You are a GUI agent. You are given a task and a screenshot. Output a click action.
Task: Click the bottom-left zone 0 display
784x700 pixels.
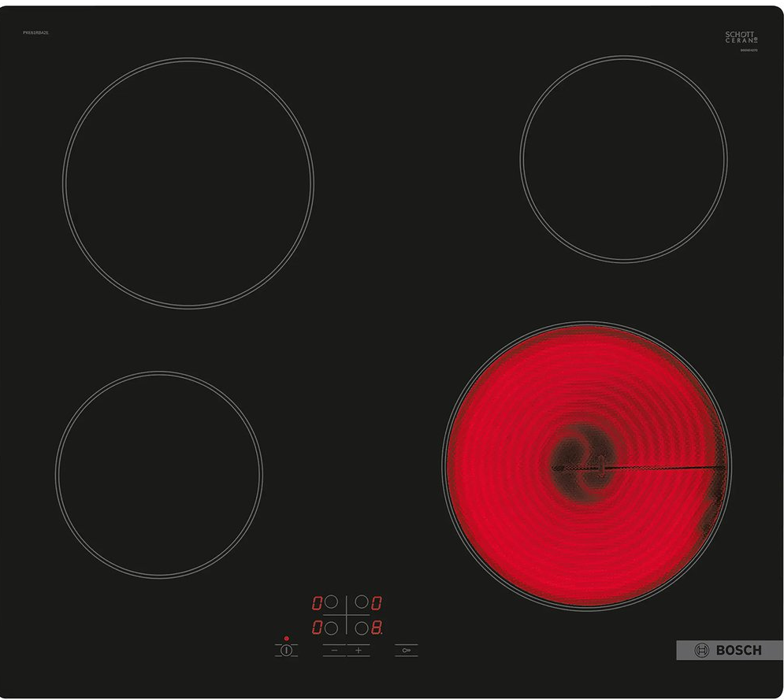[x=317, y=628]
